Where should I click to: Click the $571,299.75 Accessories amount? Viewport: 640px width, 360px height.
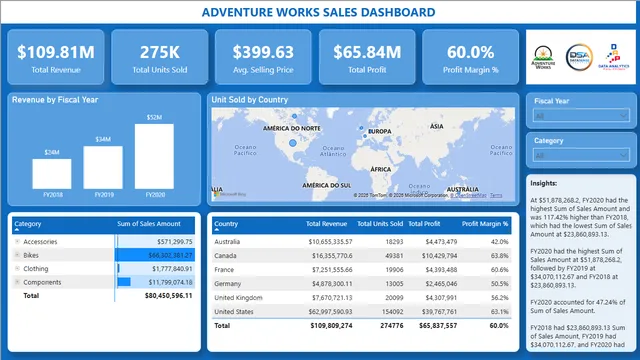(x=175, y=242)
